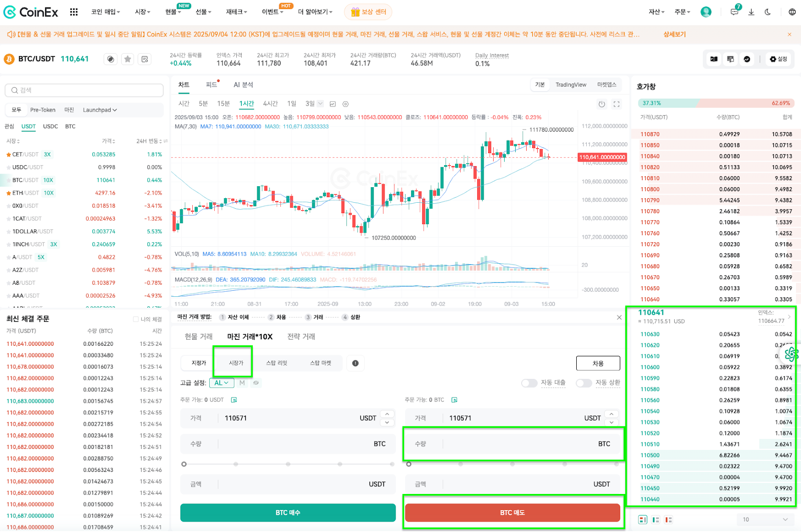Viewport: 801px width, 532px height.
Task: Click the buy amount percentage slider handle
Action: [x=184, y=464]
